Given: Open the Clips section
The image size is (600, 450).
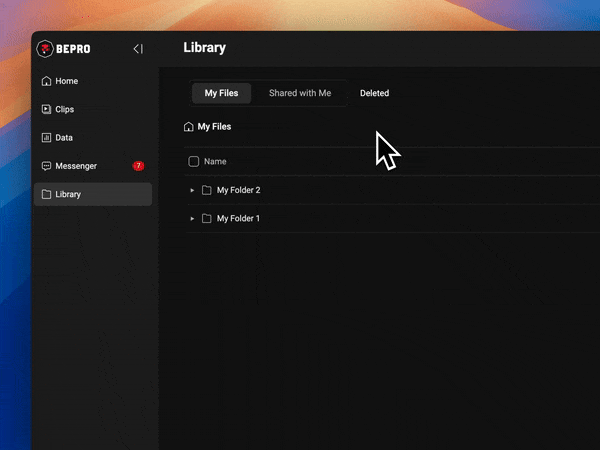Looking at the screenshot, I should [x=64, y=109].
